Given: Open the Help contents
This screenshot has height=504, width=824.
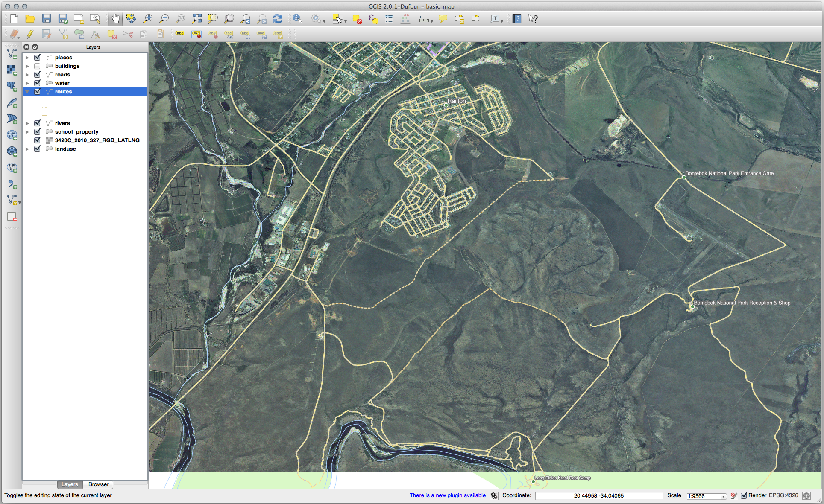Looking at the screenshot, I should tap(517, 19).
